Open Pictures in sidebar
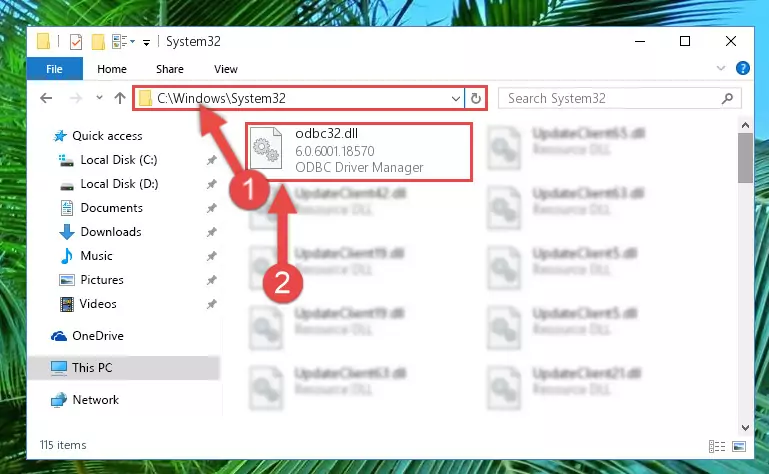 point(102,280)
